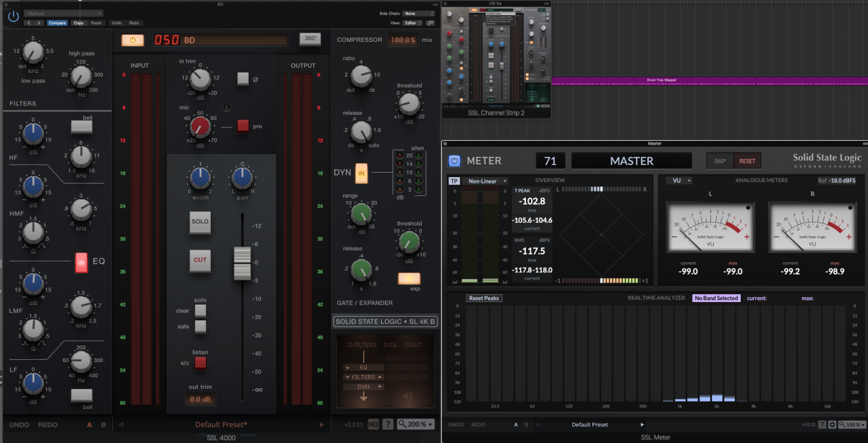Toggle the orange DYN IN button
The height and width of the screenshot is (443, 868).
[x=361, y=173]
